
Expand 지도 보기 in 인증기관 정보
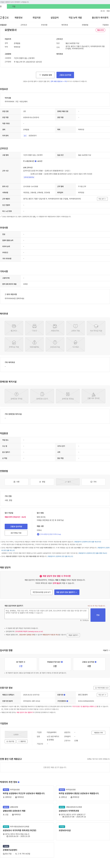point(102,695)
